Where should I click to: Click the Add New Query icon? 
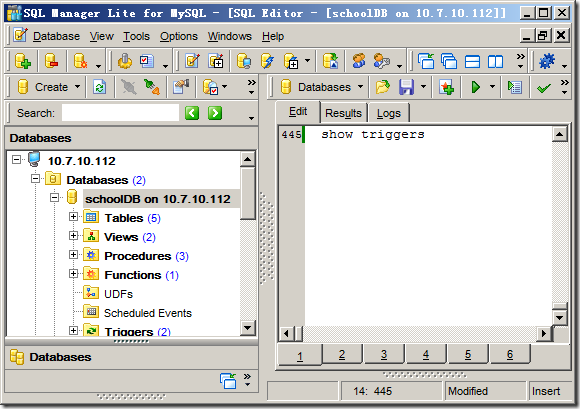point(446,87)
